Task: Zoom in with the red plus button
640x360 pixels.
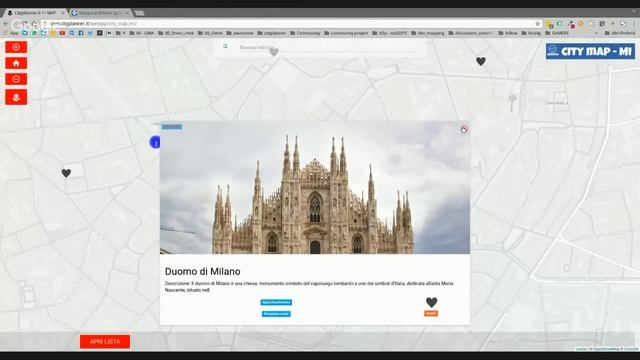Action: tap(16, 47)
